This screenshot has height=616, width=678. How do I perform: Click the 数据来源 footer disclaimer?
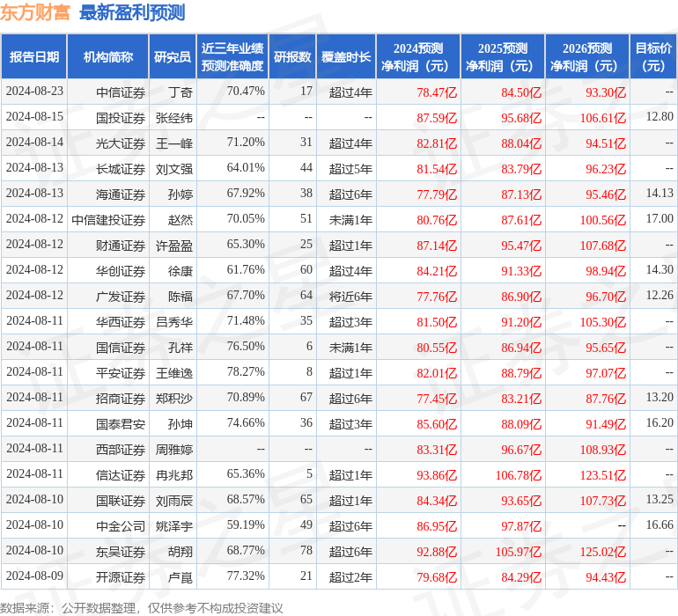[142, 608]
